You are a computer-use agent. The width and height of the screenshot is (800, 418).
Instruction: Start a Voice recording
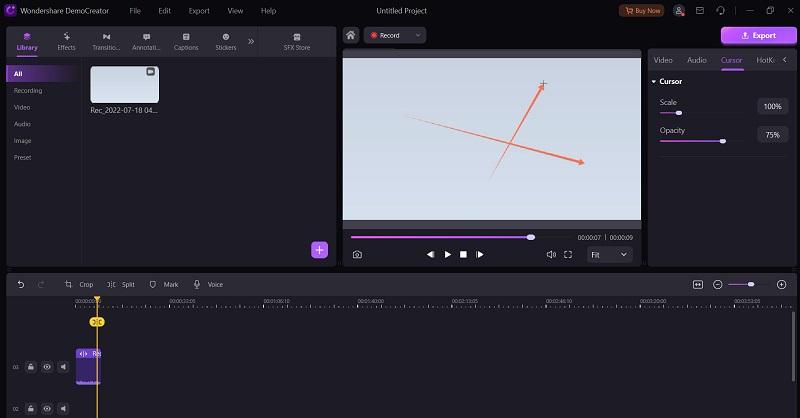208,284
